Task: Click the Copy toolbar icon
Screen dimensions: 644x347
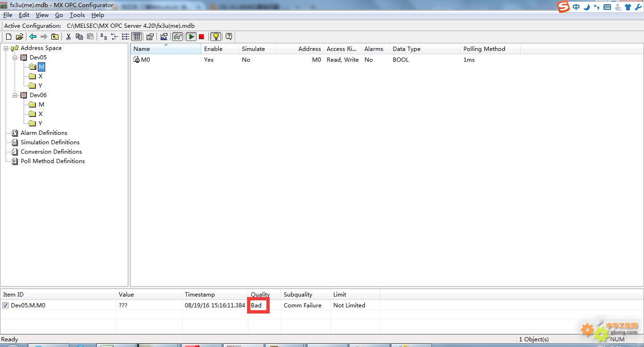Action: pos(79,37)
